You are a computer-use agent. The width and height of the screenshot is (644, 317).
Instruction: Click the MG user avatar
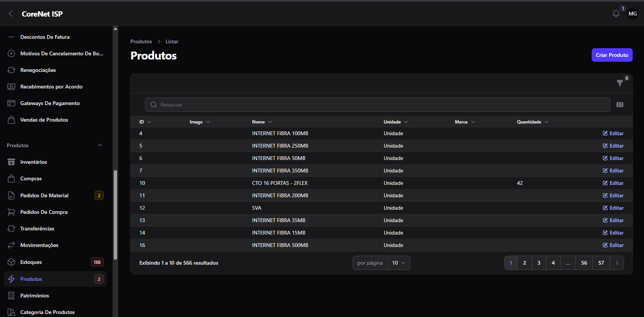tap(633, 14)
